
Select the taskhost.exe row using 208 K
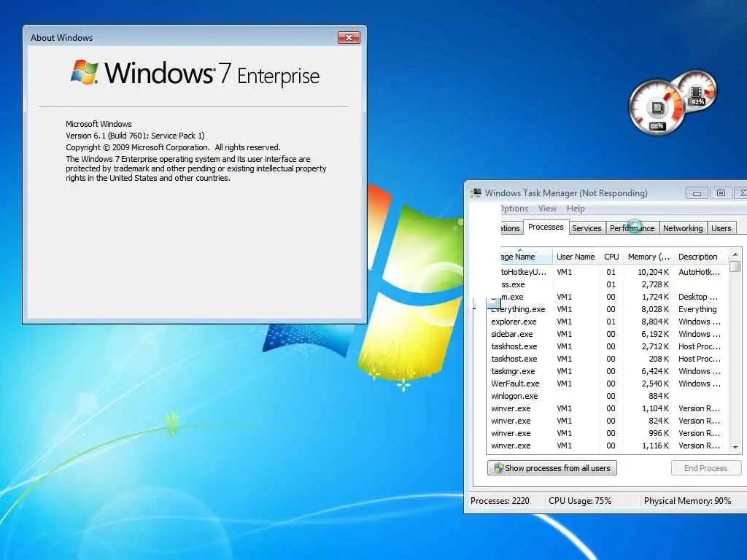coord(607,359)
